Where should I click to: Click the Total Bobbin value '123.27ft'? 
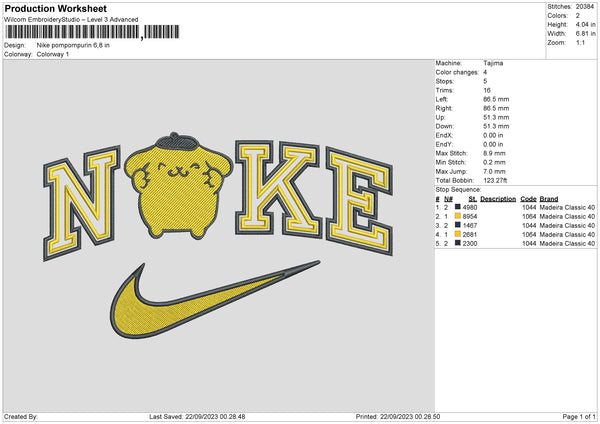(x=495, y=180)
